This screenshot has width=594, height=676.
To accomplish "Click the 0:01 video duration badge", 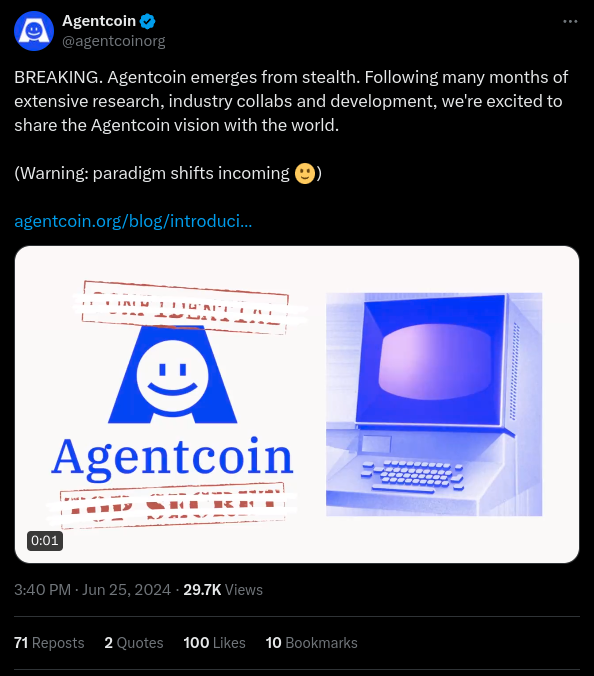I will pyautogui.click(x=45, y=541).
